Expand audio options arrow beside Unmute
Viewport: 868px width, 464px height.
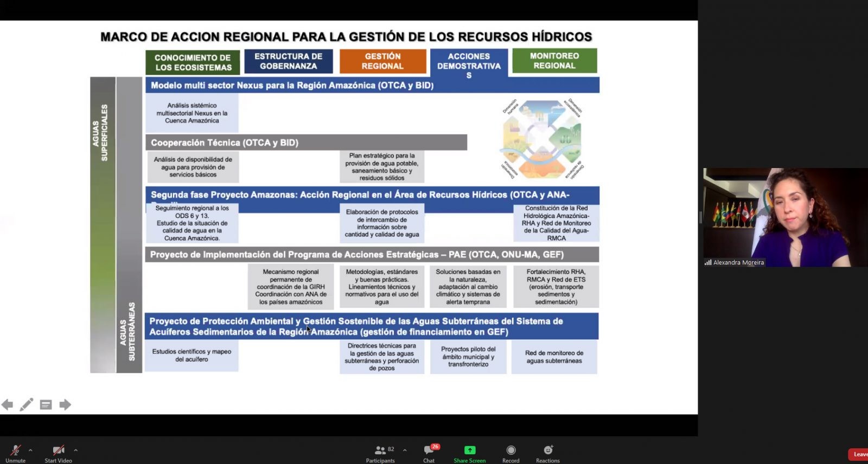30,450
